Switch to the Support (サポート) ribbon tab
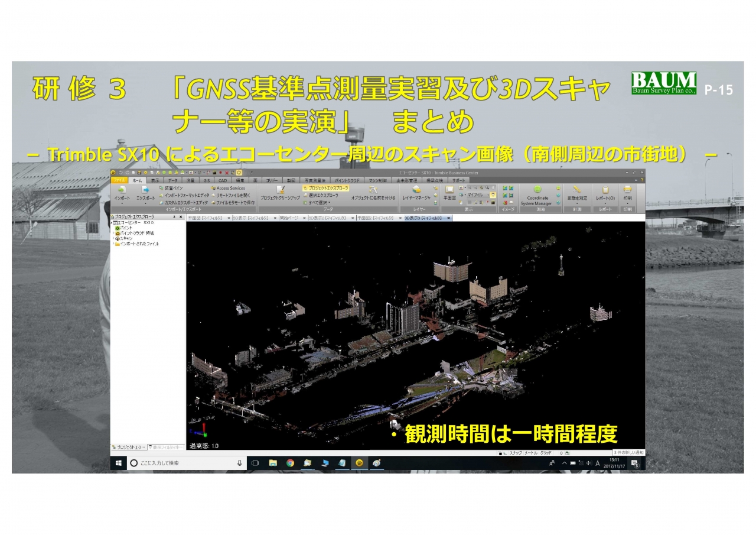 pyautogui.click(x=459, y=180)
